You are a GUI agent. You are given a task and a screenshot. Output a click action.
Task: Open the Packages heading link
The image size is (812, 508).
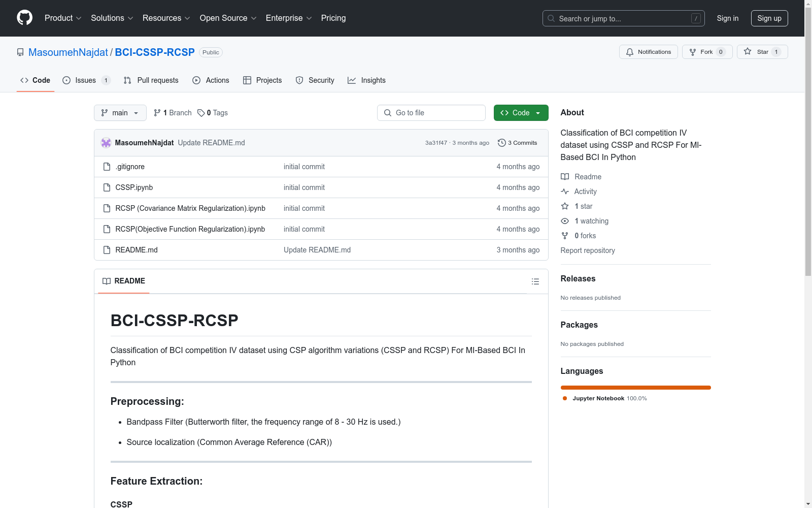click(579, 325)
